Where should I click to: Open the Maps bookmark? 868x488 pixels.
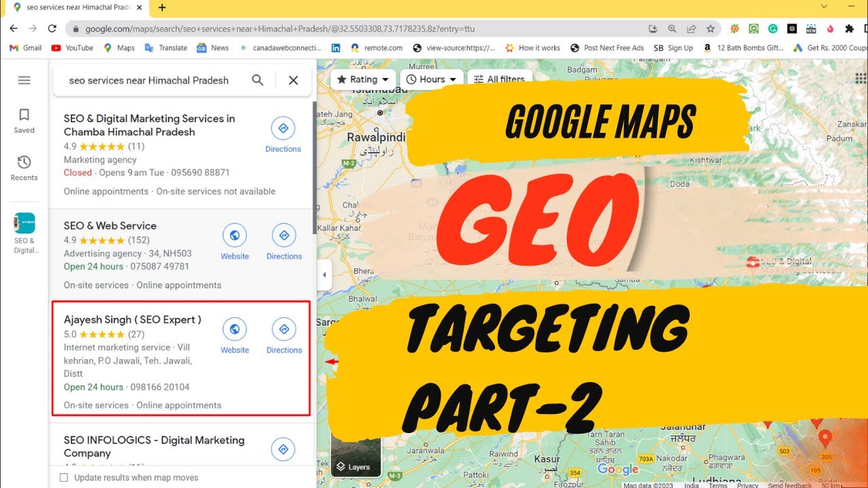point(119,48)
